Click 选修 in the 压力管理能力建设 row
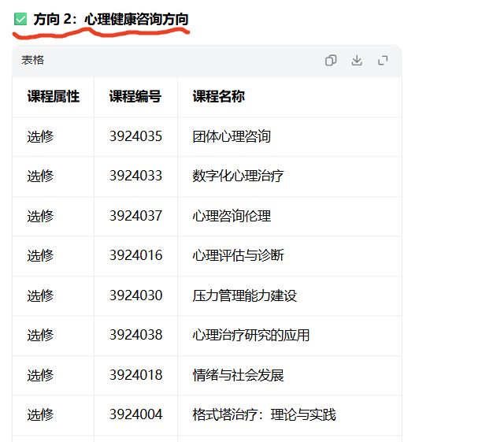This screenshot has height=442, width=504. click(x=40, y=295)
